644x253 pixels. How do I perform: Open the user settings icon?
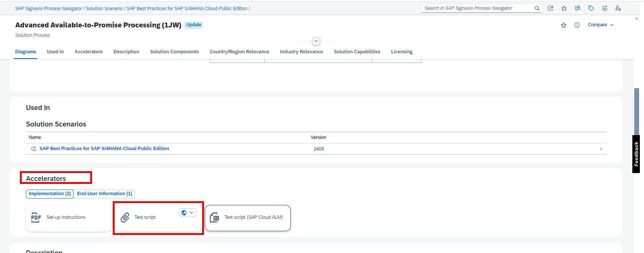(x=618, y=8)
